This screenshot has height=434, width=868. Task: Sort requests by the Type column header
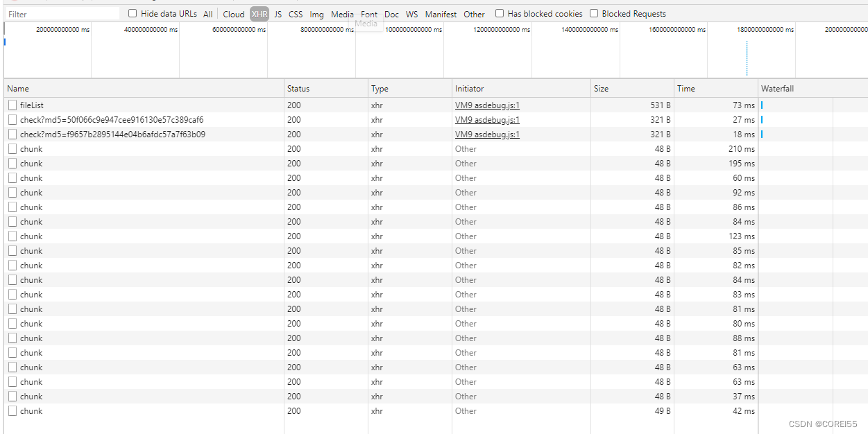pyautogui.click(x=410, y=89)
